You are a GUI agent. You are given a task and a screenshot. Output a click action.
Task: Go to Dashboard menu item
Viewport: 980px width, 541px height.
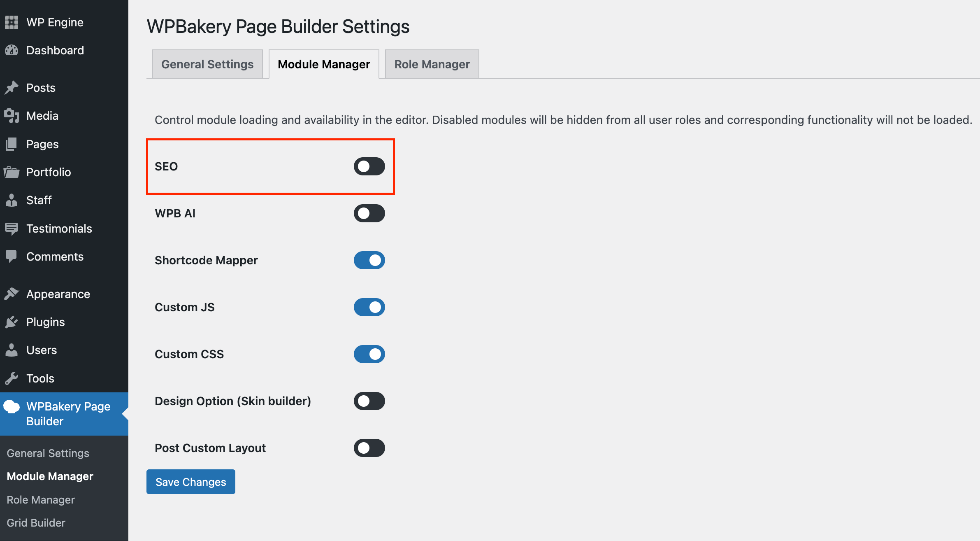pyautogui.click(x=64, y=50)
